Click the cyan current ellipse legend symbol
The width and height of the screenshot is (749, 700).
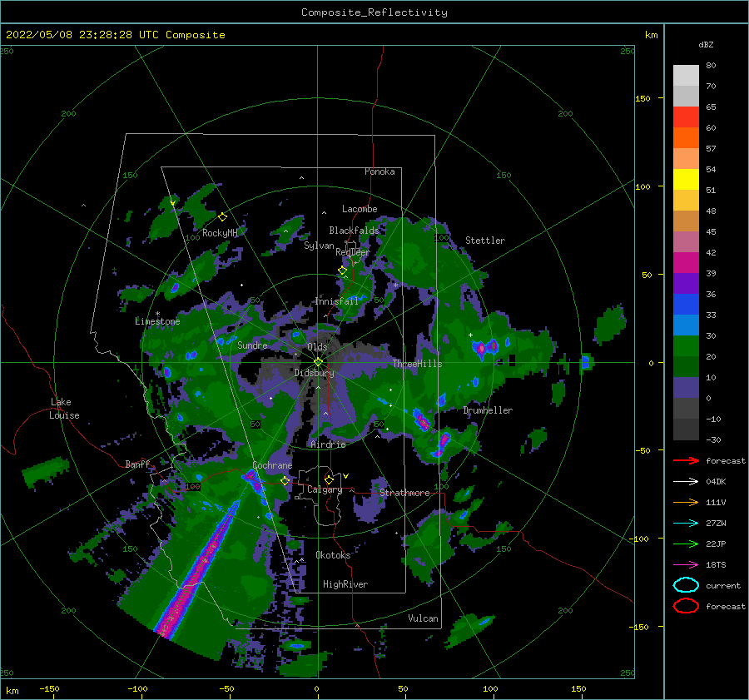tap(686, 585)
